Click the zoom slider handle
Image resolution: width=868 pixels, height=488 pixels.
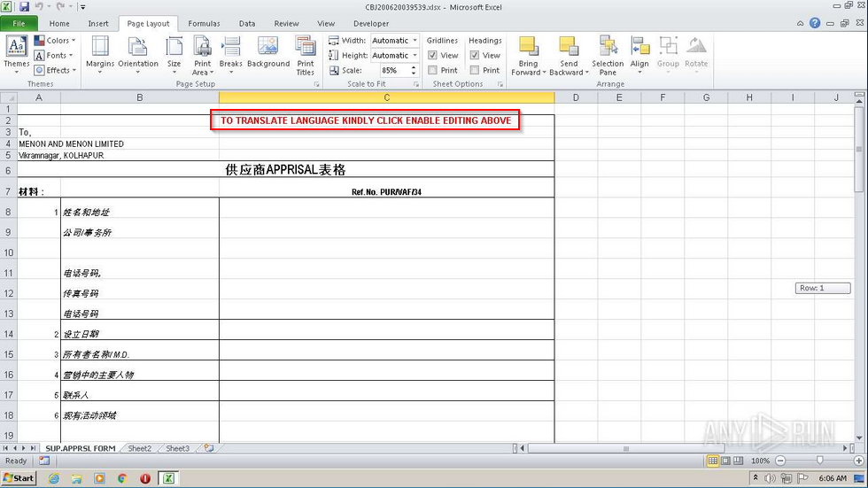[820, 461]
